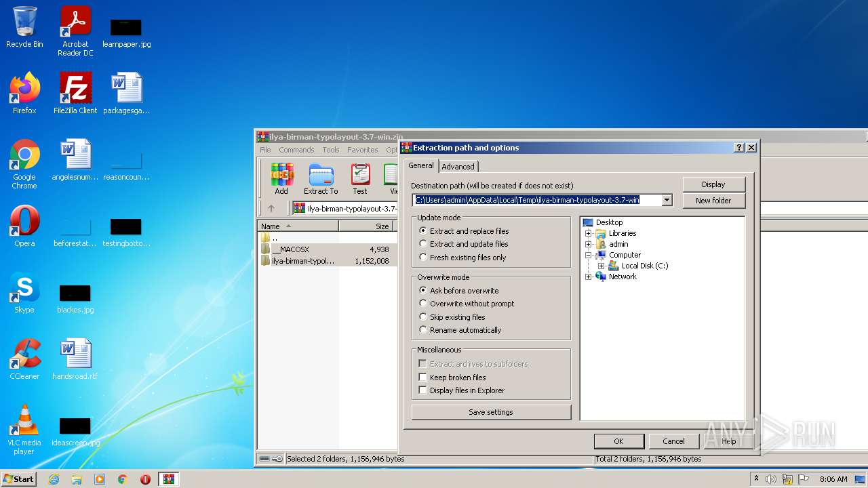
Task: Select the Google Chrome desktop shortcut
Action: coord(24,164)
